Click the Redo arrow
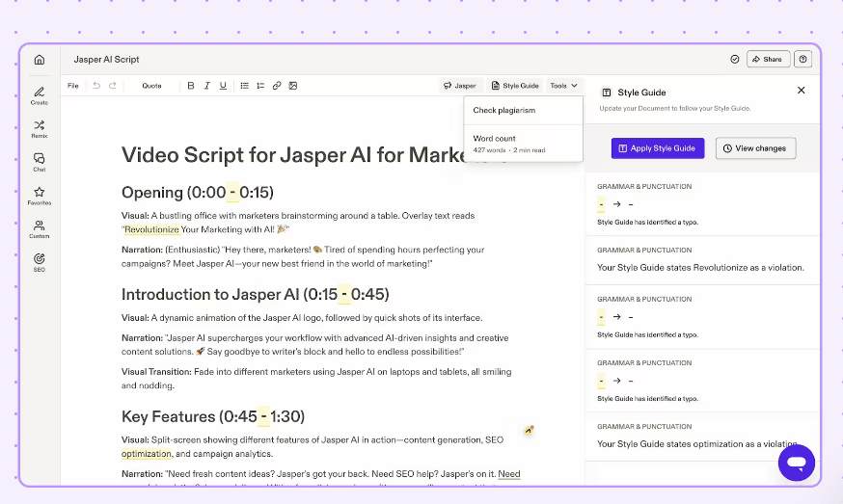 (x=112, y=86)
